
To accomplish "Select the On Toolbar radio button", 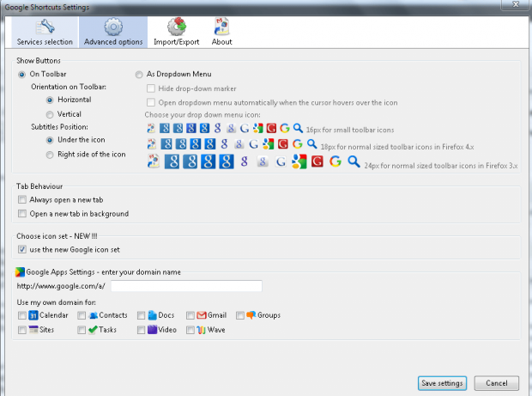I will 21,75.
